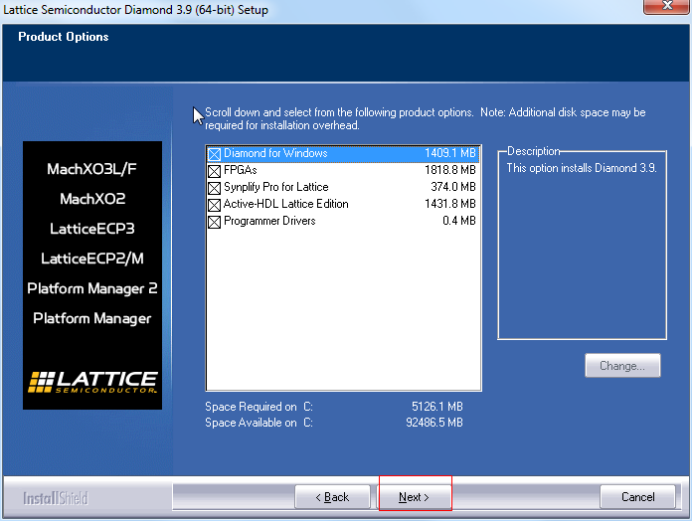This screenshot has height=522, width=693.
Task: Click the 1431.8 MB size value
Action: (450, 204)
